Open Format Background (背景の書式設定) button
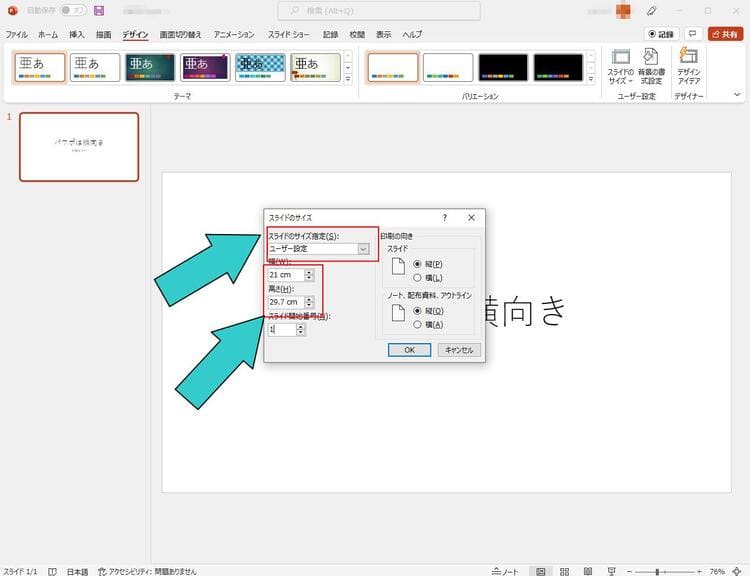This screenshot has height=576, width=750. coord(651,66)
